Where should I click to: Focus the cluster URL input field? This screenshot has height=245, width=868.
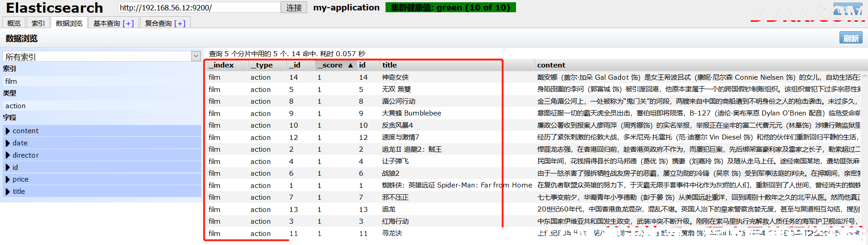[199, 8]
